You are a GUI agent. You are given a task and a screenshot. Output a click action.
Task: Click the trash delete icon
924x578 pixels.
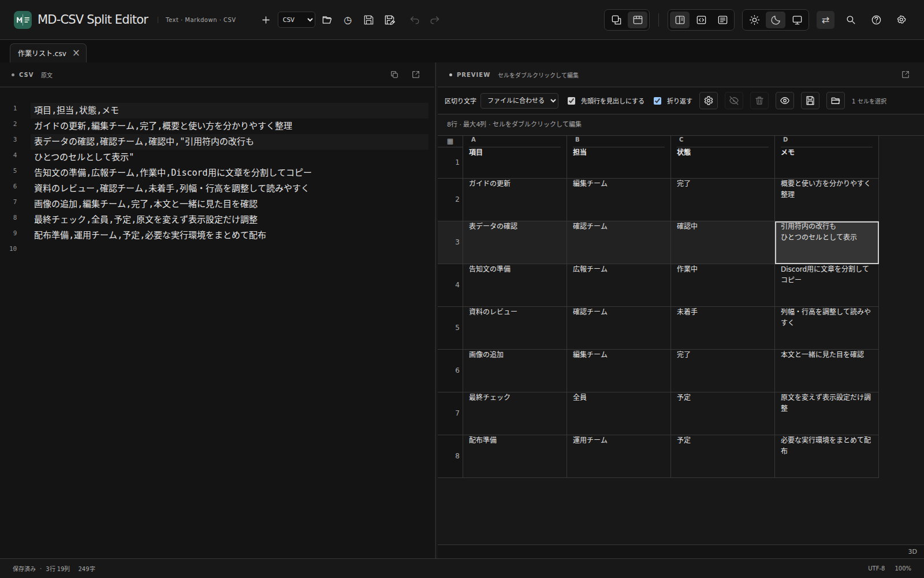759,101
